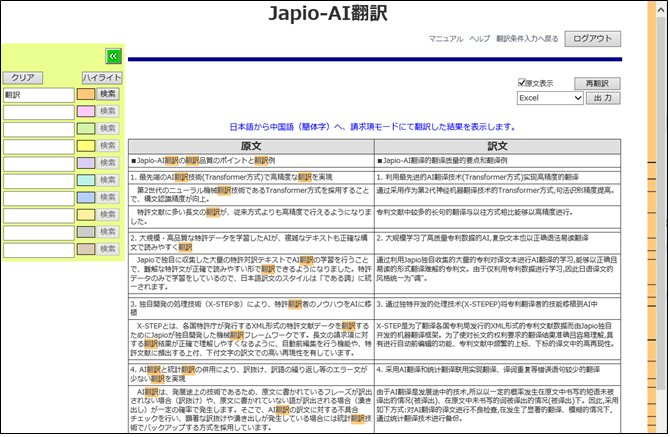The image size is (670, 437).
Task: Click the orange highlight marker scrollbar strip
Action: tap(652, 218)
